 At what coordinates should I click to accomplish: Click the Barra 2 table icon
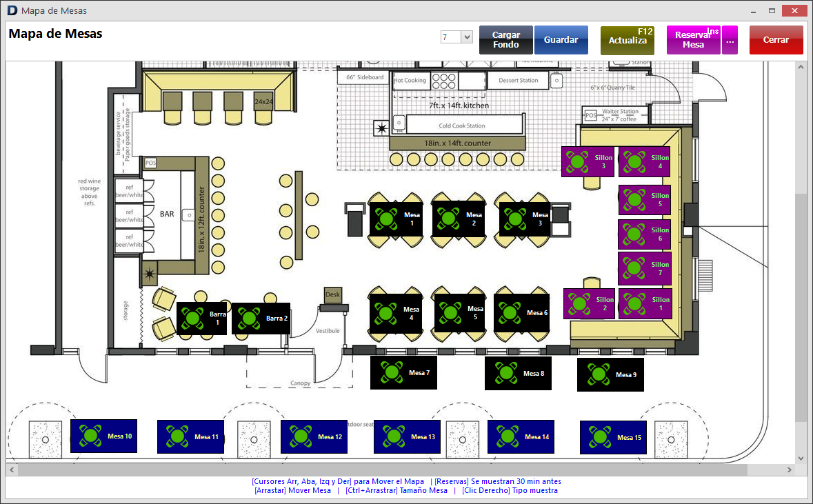pyautogui.click(x=248, y=319)
